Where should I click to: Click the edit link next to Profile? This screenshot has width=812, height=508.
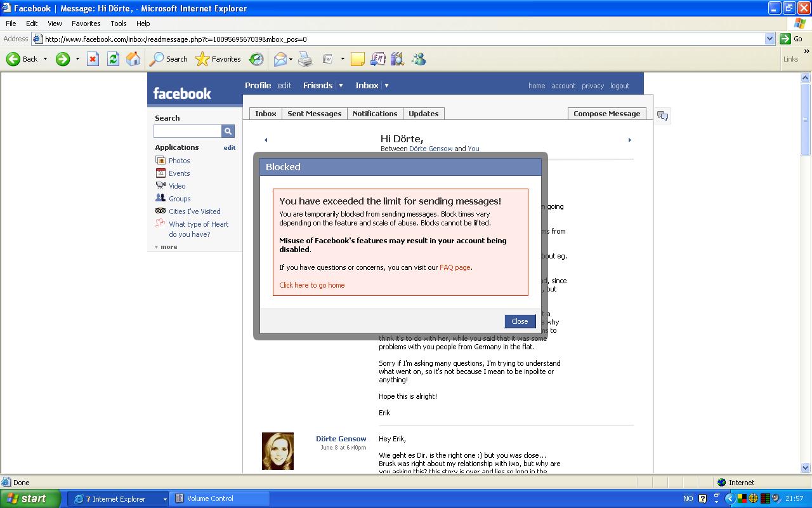(x=284, y=85)
